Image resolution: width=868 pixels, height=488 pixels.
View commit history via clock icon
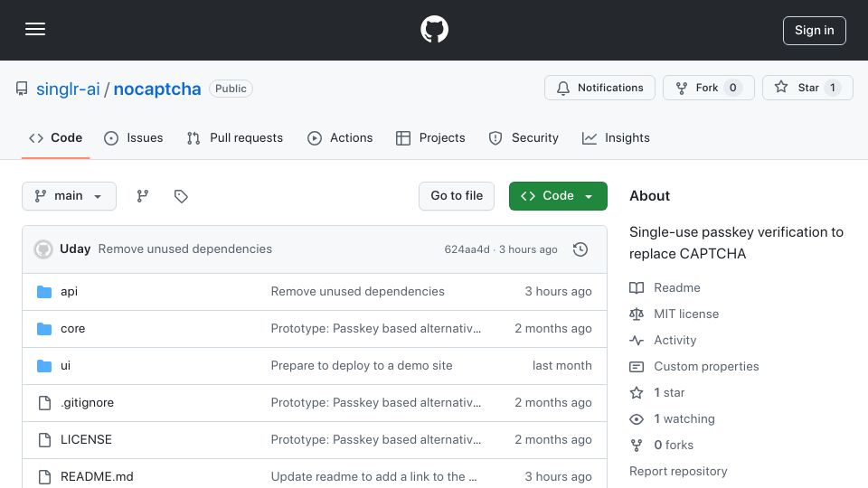coord(580,249)
